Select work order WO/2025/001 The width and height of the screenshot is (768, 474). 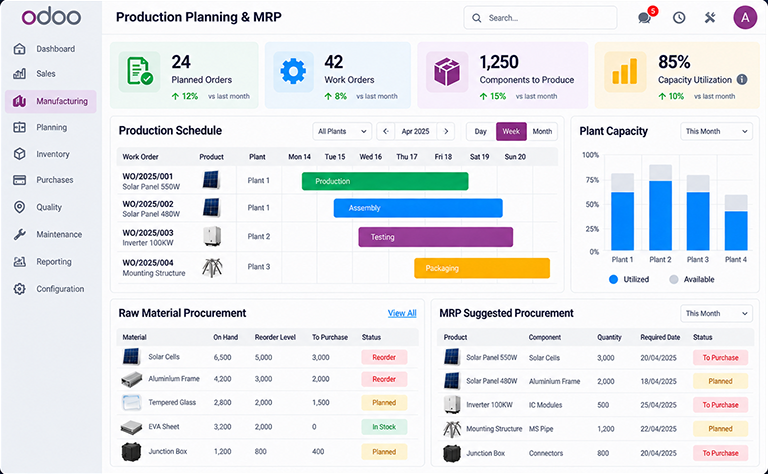coord(147,176)
